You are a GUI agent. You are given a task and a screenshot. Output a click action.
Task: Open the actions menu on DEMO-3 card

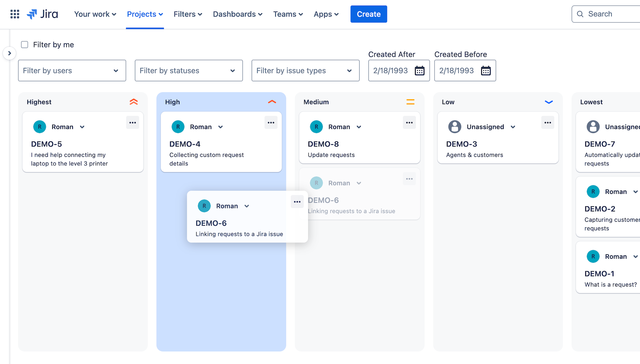[547, 123]
